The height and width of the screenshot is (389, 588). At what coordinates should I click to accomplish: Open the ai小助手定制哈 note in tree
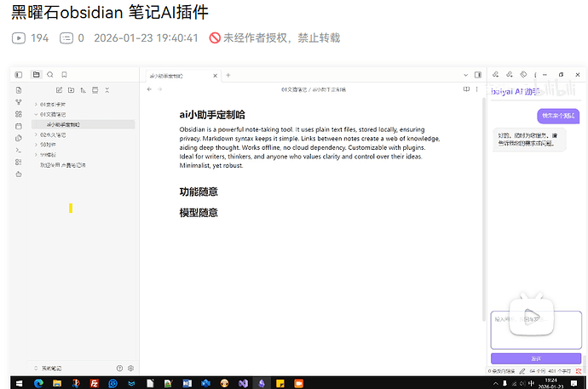[84, 124]
